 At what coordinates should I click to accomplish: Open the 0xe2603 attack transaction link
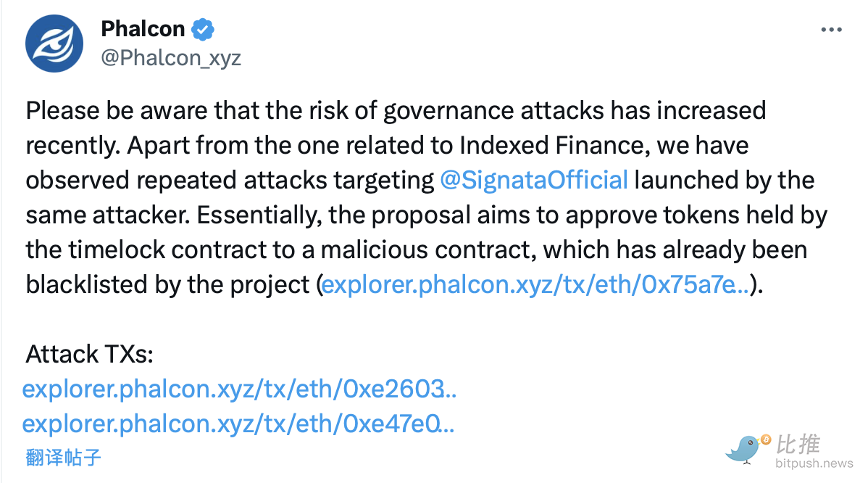coord(240,389)
